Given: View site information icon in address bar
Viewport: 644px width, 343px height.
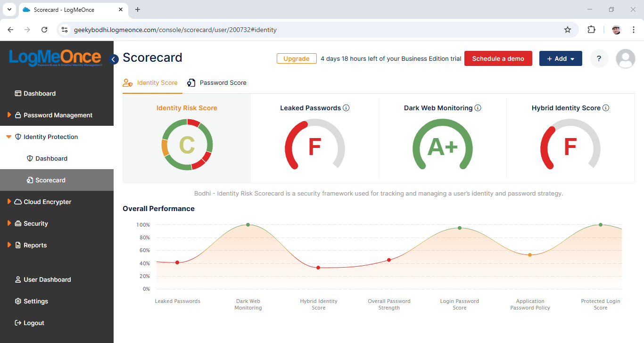Looking at the screenshot, I should tap(65, 30).
